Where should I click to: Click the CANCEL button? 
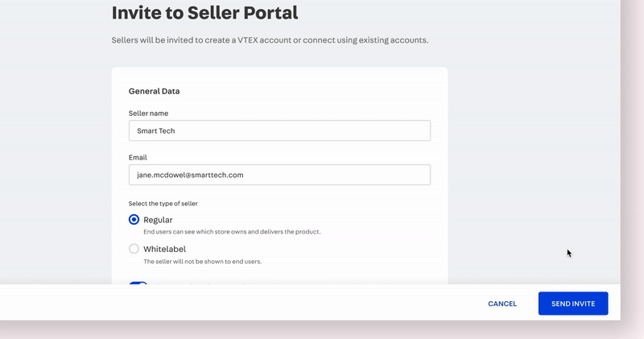[502, 304]
